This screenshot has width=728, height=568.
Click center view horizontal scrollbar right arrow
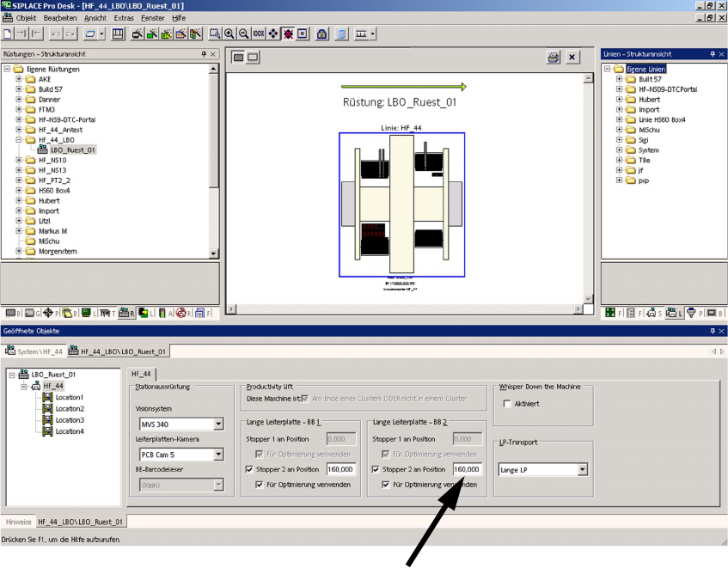(578, 308)
